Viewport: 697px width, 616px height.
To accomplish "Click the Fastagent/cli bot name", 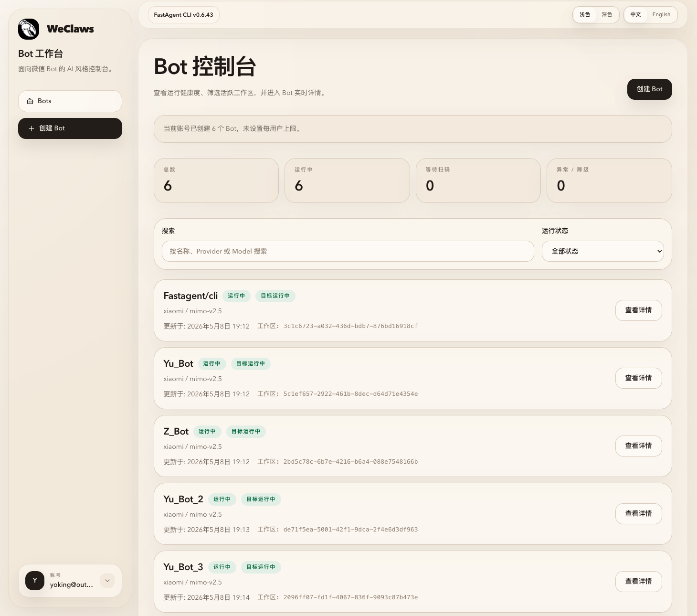I will pos(190,296).
